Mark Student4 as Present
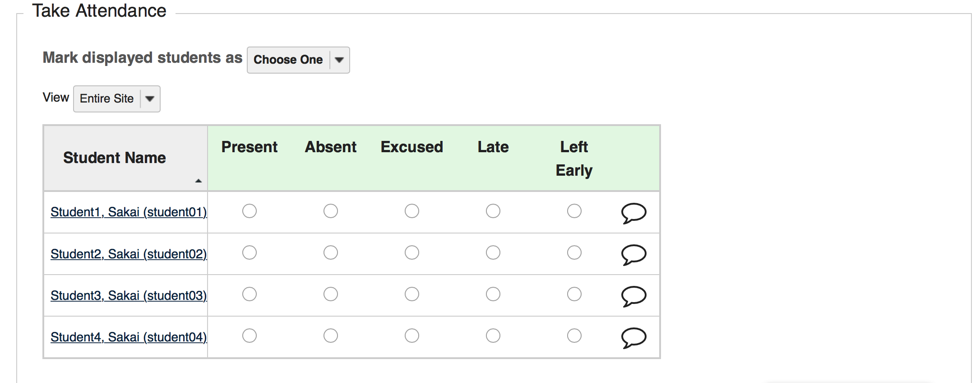Image resolution: width=980 pixels, height=383 pixels. tap(250, 336)
